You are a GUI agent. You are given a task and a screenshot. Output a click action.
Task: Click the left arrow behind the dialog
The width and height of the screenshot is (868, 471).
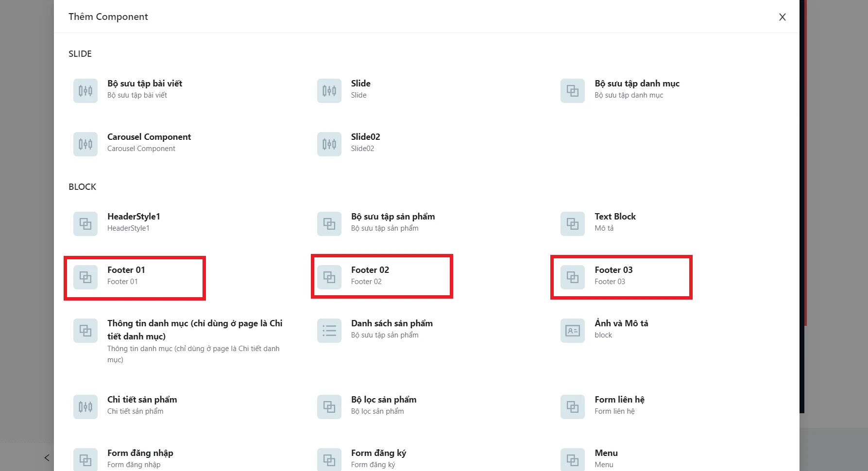[47, 457]
